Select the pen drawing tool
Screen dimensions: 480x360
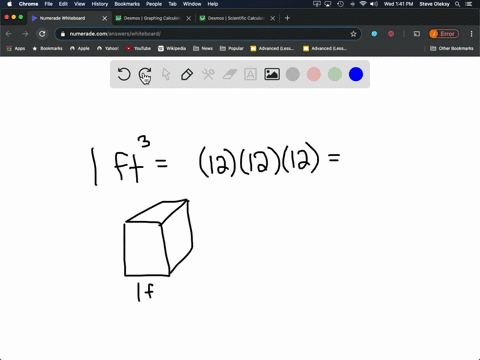187,74
